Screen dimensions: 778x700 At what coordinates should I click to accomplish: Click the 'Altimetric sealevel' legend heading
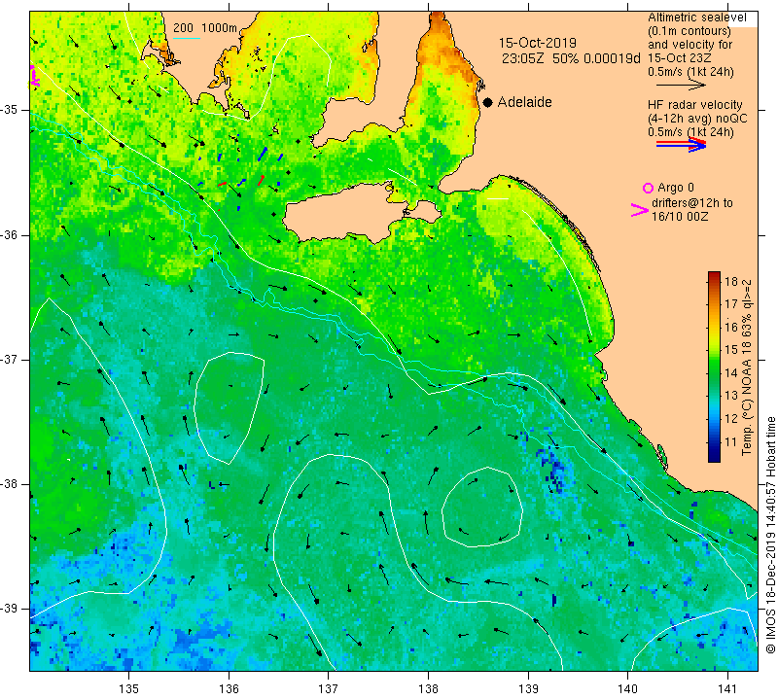(696, 17)
